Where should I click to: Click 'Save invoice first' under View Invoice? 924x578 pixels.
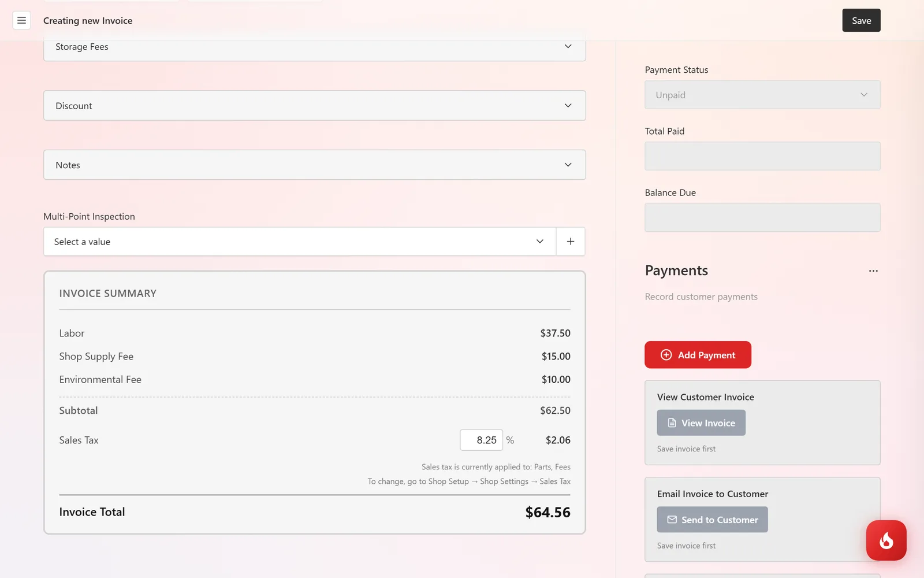[686, 449]
